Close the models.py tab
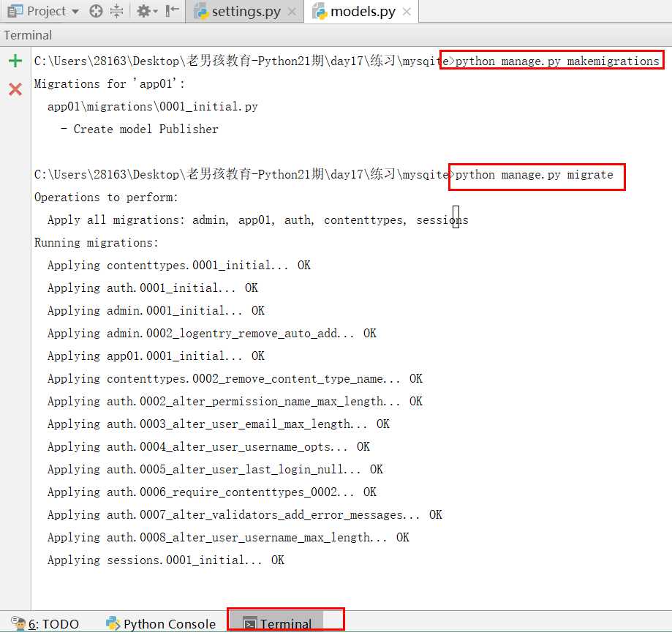 pos(407,12)
